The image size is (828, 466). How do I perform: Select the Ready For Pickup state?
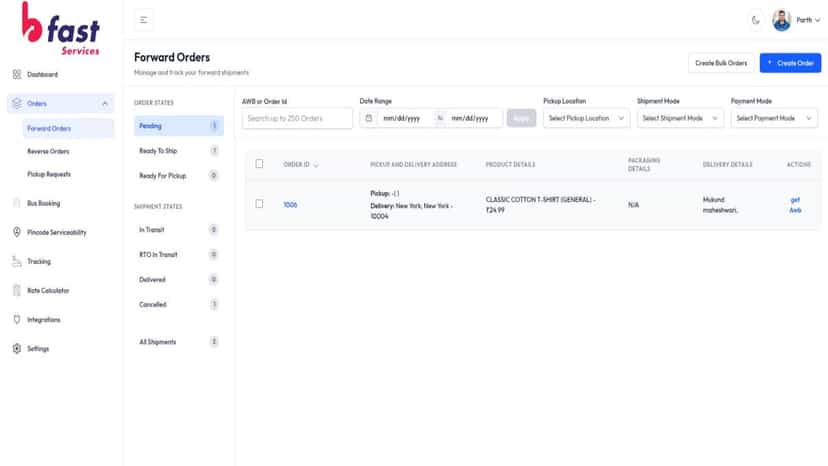coord(178,175)
